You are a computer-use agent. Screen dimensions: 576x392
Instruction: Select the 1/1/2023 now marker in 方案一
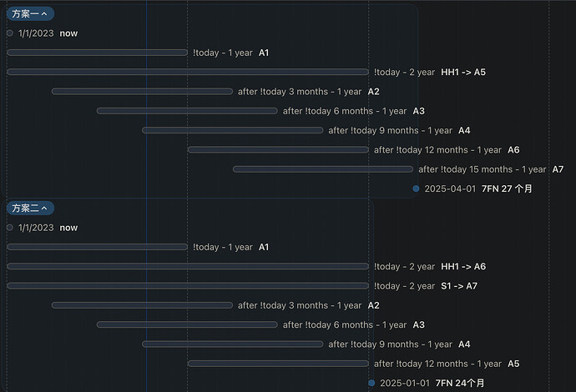[10, 33]
